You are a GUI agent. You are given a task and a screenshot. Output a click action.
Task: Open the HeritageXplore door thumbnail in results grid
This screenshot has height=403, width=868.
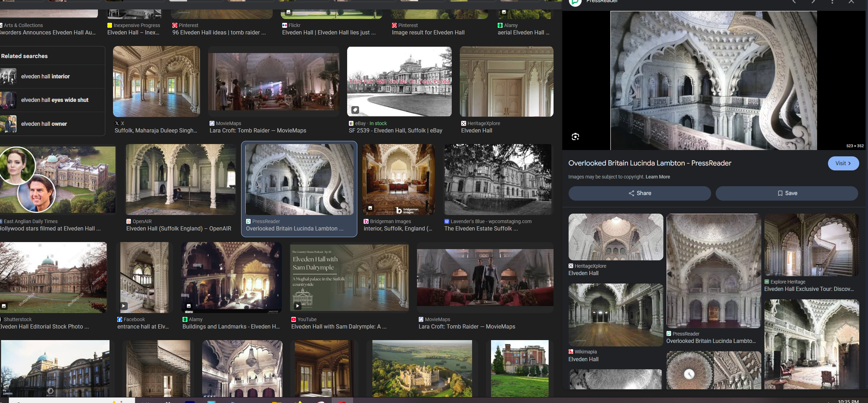(x=506, y=82)
